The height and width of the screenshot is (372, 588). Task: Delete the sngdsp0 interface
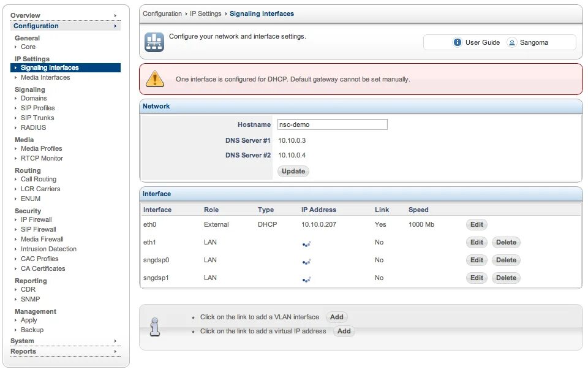tap(506, 260)
